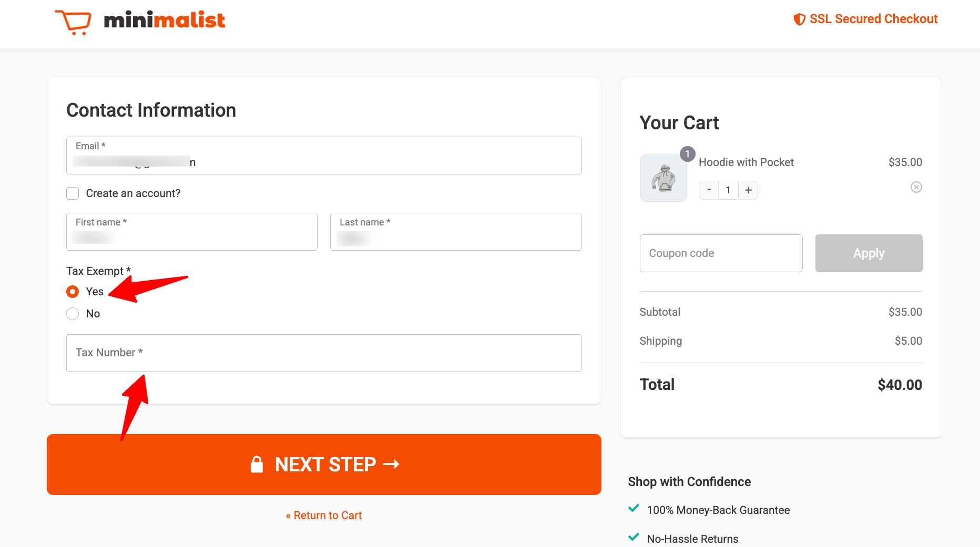Click the Tax Number field
The height and width of the screenshot is (547, 980).
pyautogui.click(x=324, y=353)
